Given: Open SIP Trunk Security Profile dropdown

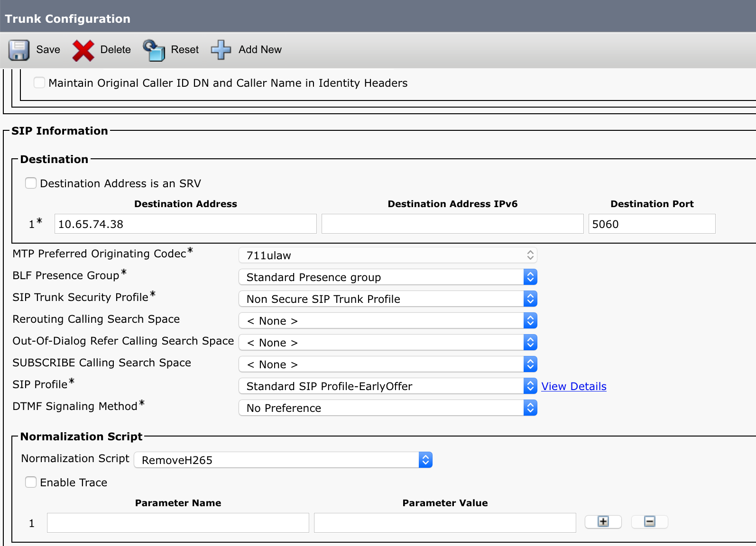Looking at the screenshot, I should 388,299.
